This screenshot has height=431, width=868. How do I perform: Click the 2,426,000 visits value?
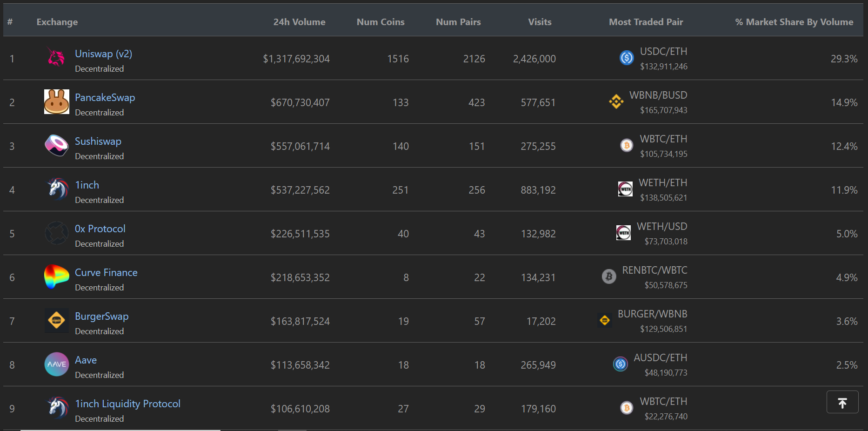coord(534,59)
